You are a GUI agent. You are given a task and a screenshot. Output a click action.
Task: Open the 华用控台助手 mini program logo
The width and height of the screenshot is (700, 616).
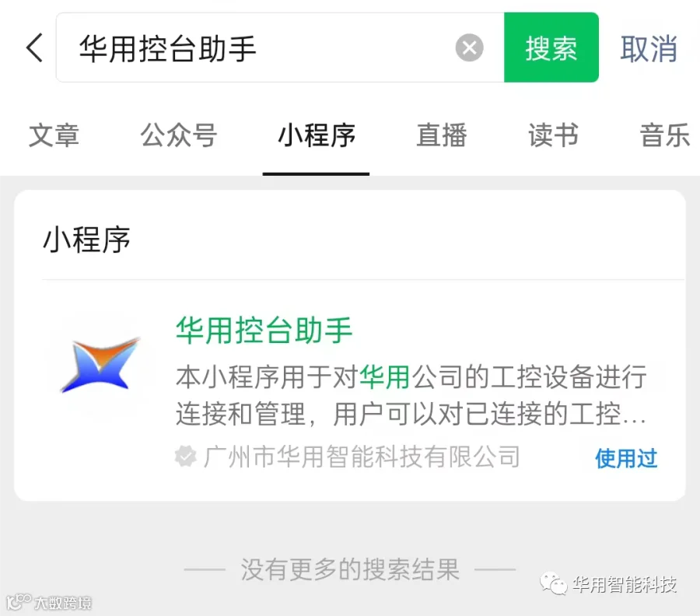click(100, 366)
